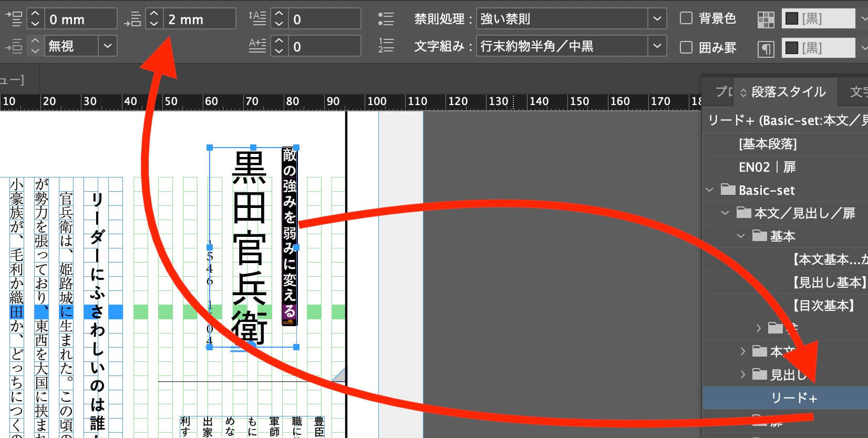The height and width of the screenshot is (438, 868).
Task: Click the numbered list icon
Action: 386,46
